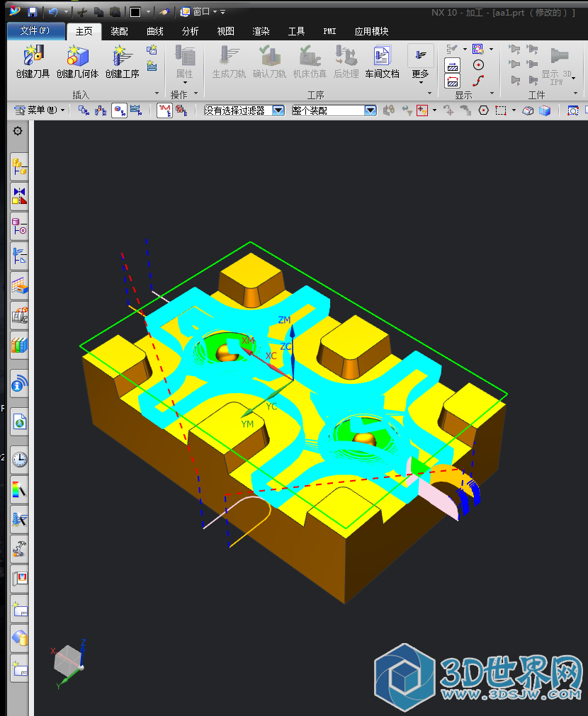Open the rainbow gradient wand sidebar tab

click(20, 489)
